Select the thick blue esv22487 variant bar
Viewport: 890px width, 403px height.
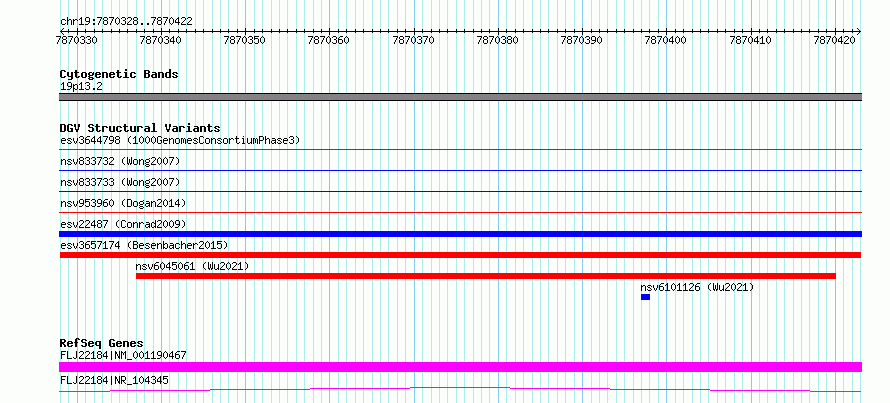tap(460, 234)
